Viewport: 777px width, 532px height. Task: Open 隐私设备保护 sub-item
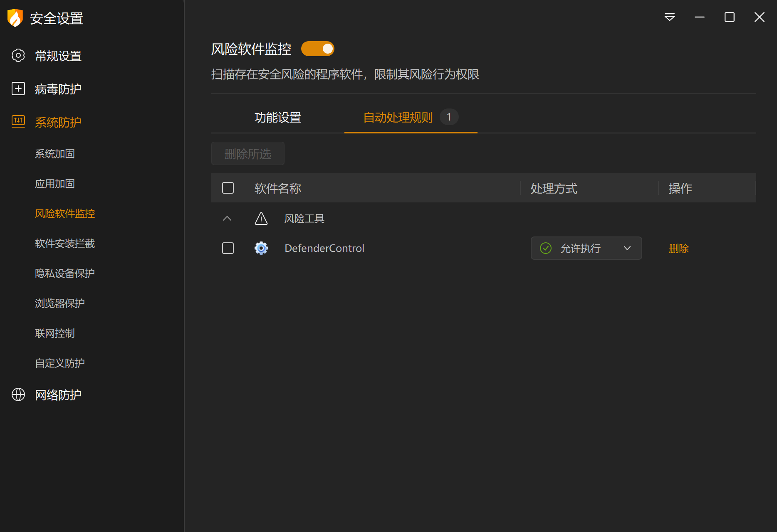point(65,273)
